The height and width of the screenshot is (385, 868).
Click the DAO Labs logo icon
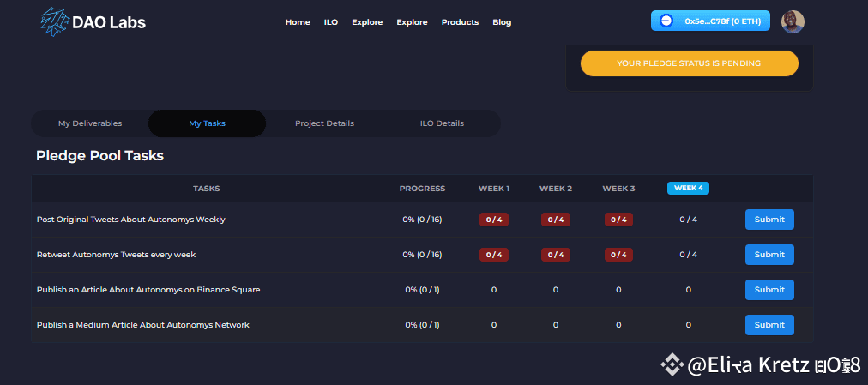[x=54, y=22]
